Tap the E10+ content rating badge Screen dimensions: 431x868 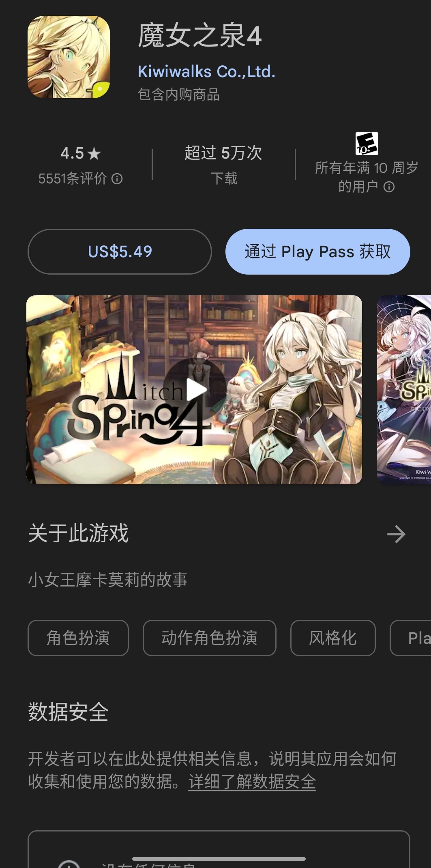pyautogui.click(x=367, y=144)
